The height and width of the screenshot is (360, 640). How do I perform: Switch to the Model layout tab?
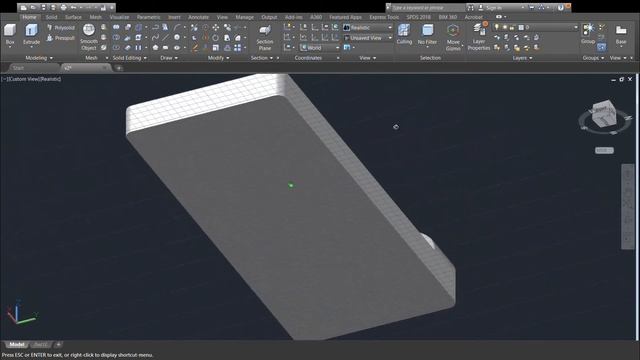(x=17, y=344)
